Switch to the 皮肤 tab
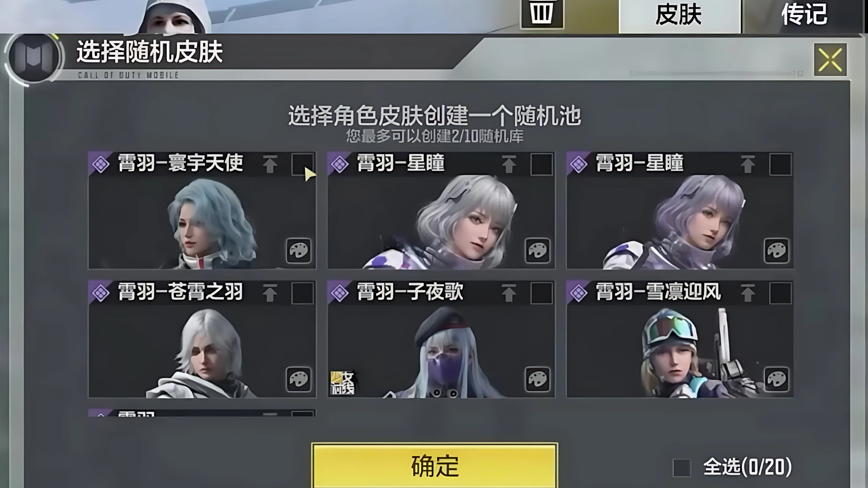 679,15
